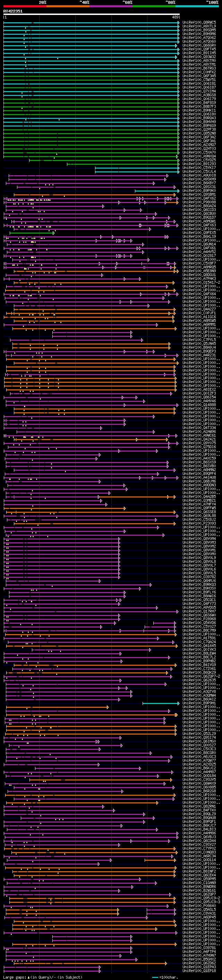Click the UniRef100_Q6F3A5 label
222x980 pixels.
pyautogui.click(x=199, y=76)
